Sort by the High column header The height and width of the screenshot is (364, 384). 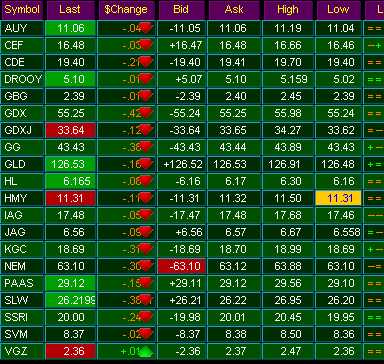coord(288,10)
